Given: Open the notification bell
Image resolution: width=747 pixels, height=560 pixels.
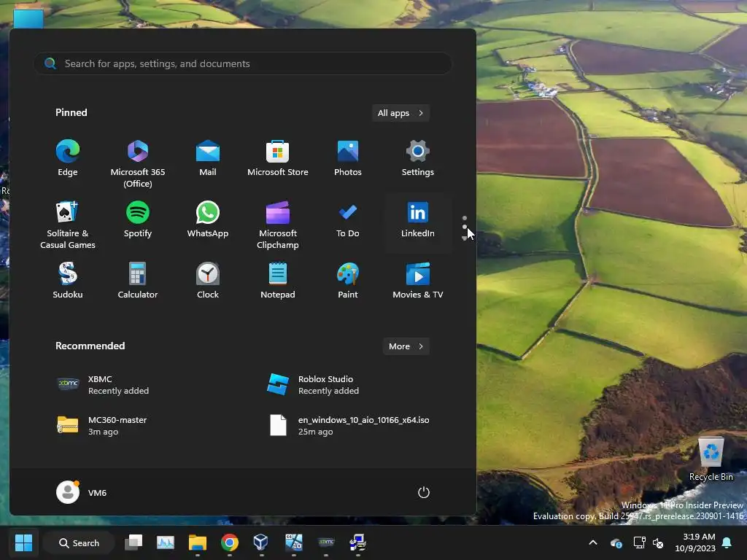Looking at the screenshot, I should point(727,542).
